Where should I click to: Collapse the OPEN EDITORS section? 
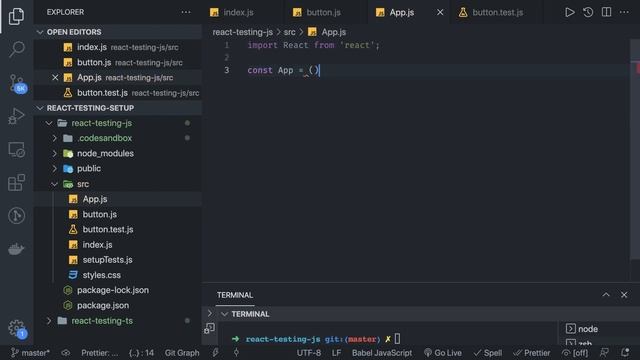pos(118,32)
